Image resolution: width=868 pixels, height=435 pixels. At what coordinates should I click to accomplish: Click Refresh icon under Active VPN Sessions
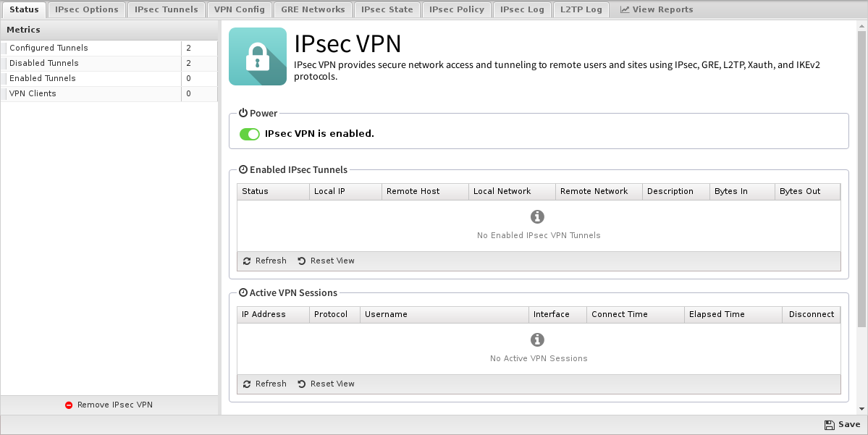[247, 384]
